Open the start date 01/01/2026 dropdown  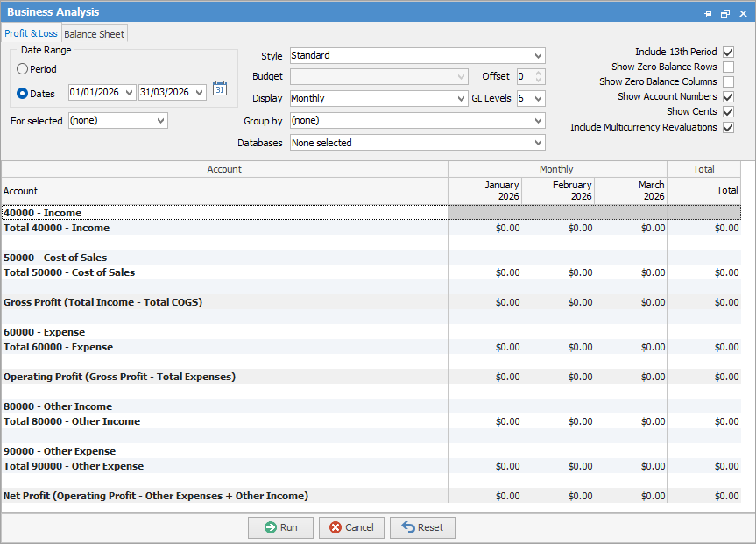pos(130,93)
